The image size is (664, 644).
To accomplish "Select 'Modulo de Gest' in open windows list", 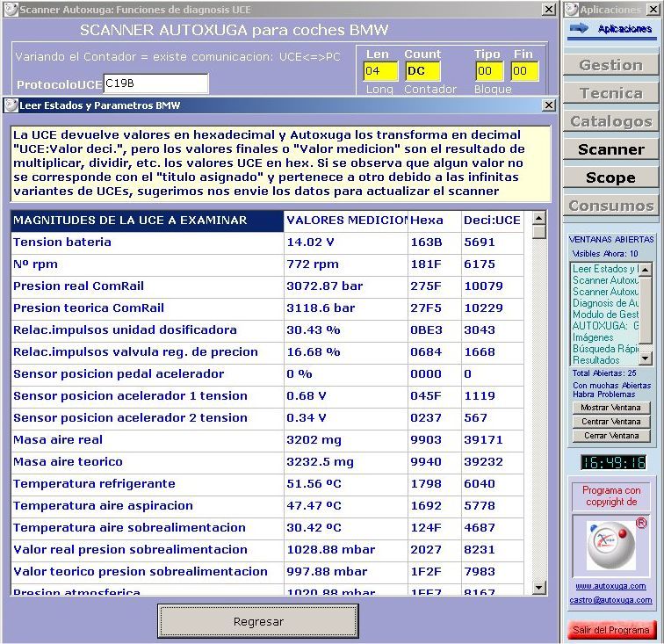I will pos(604,315).
